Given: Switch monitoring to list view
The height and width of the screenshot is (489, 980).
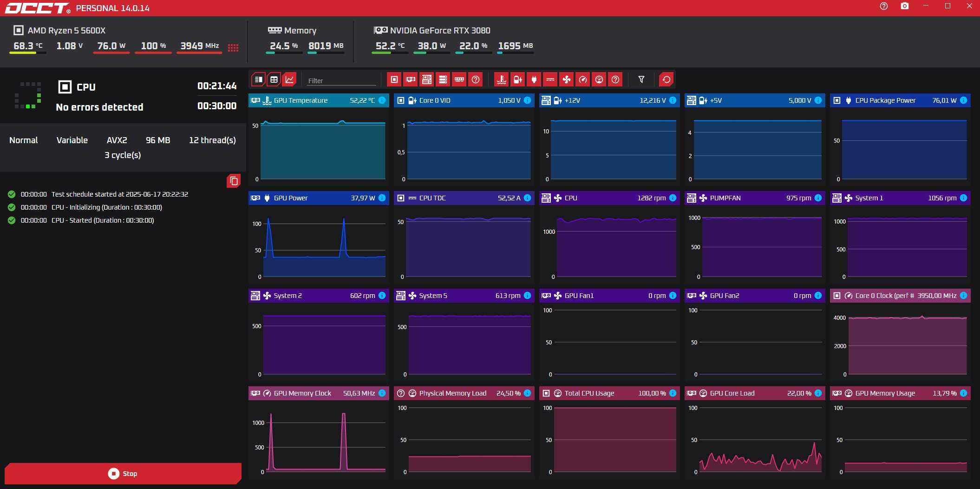Looking at the screenshot, I should pyautogui.click(x=259, y=79).
